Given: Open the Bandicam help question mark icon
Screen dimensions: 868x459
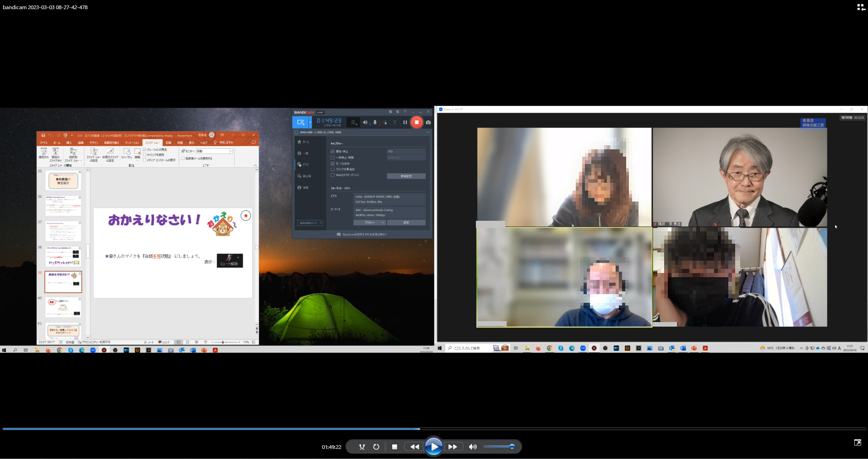Looking at the screenshot, I should (x=405, y=112).
